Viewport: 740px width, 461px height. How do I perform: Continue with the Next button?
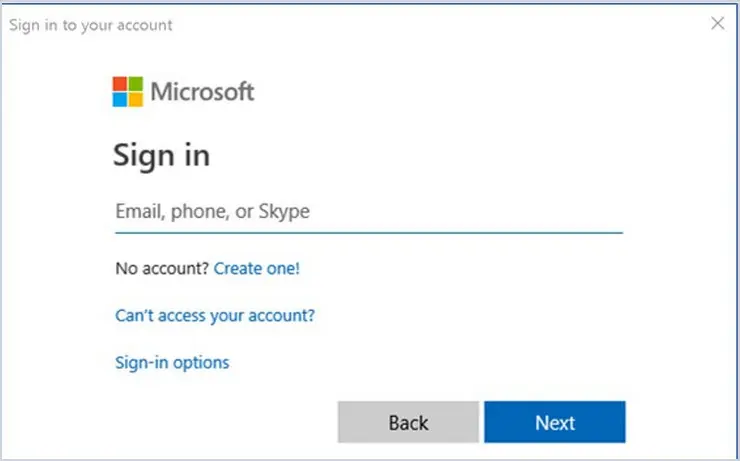[x=555, y=422]
